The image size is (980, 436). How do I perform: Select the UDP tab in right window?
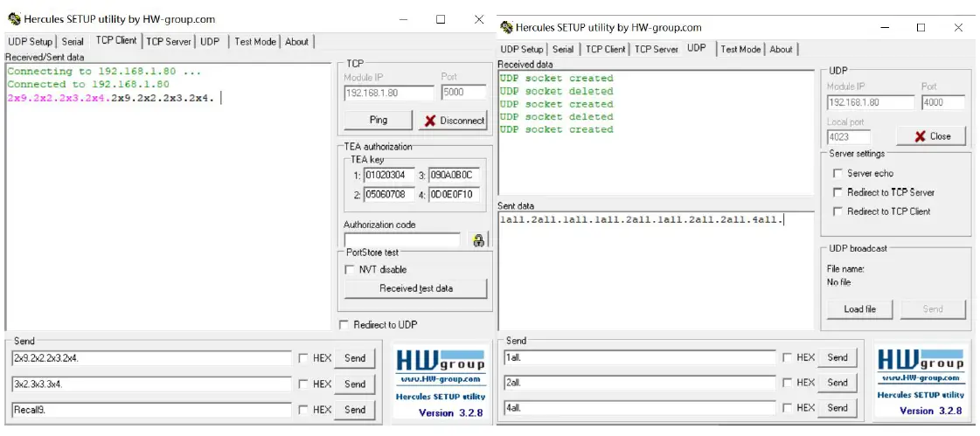[x=696, y=48]
